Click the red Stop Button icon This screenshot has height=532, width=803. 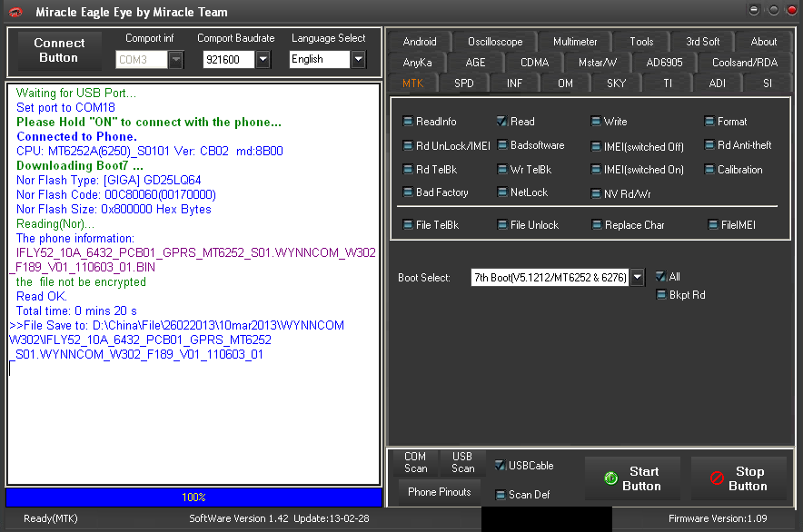click(717, 478)
